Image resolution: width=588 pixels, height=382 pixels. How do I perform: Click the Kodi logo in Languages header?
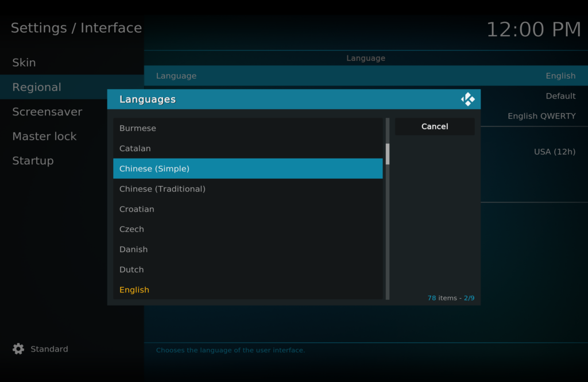(x=467, y=99)
